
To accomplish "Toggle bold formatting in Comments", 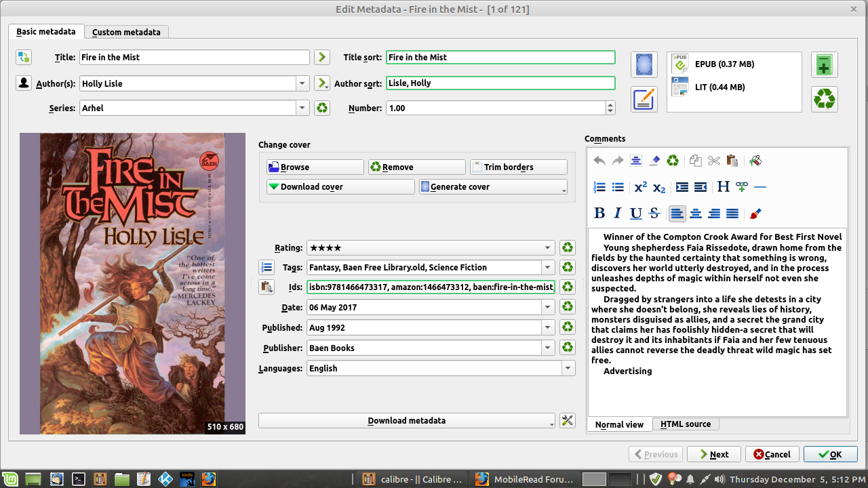I will point(599,213).
